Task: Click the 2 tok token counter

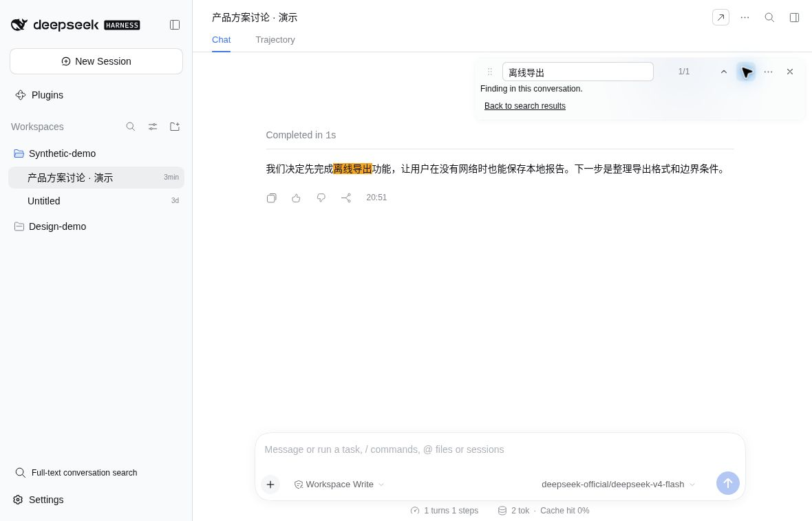Action: coord(514,511)
